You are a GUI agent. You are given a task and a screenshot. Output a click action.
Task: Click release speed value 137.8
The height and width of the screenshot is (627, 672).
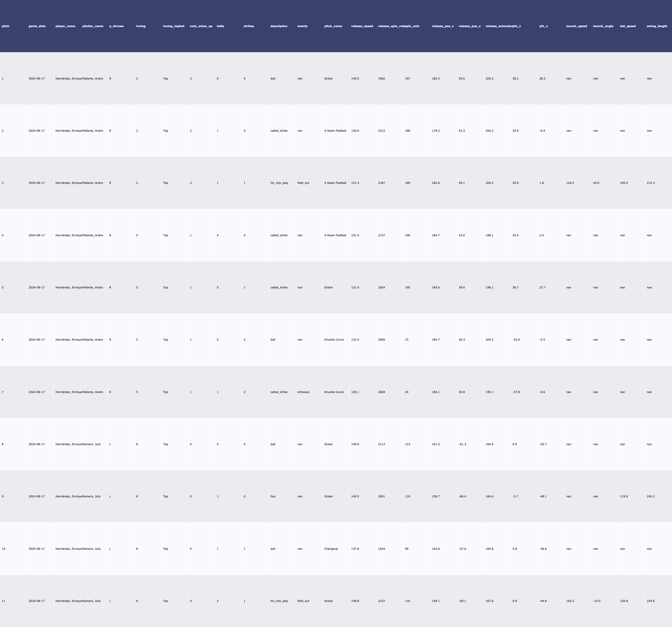tap(355, 549)
